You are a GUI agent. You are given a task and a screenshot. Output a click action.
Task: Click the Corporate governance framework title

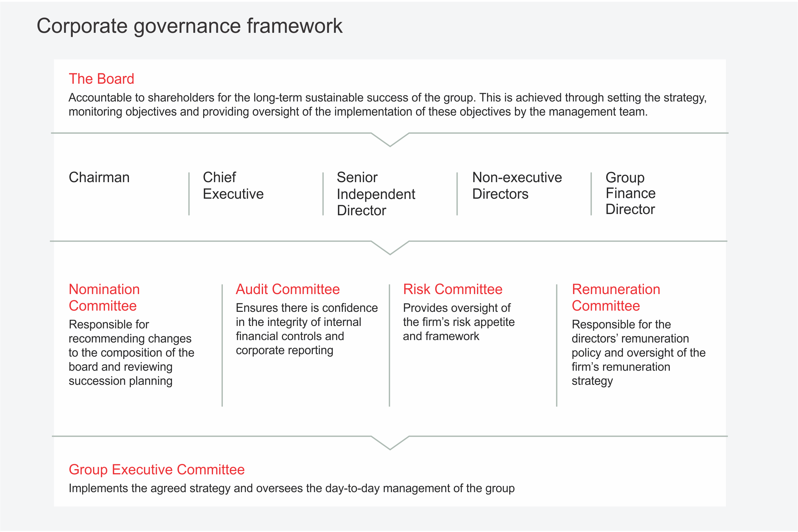[x=189, y=26]
